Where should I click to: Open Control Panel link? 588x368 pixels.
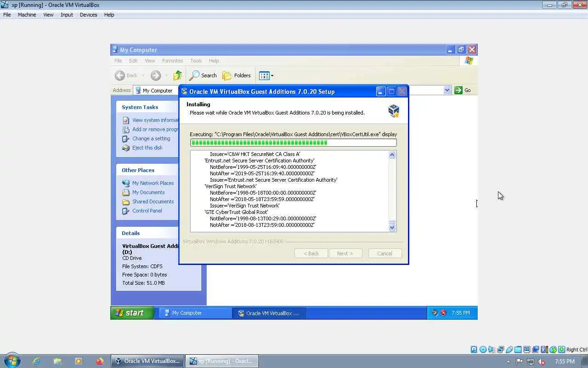click(147, 211)
